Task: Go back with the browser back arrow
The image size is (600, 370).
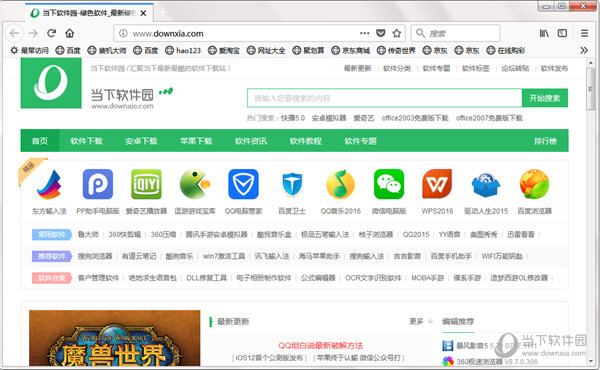Action: pyautogui.click(x=15, y=33)
